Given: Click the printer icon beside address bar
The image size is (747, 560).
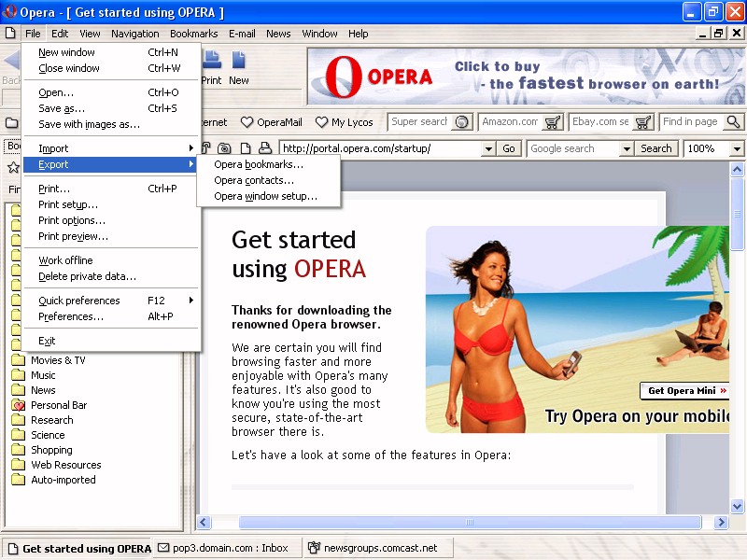Looking at the screenshot, I should [x=265, y=148].
